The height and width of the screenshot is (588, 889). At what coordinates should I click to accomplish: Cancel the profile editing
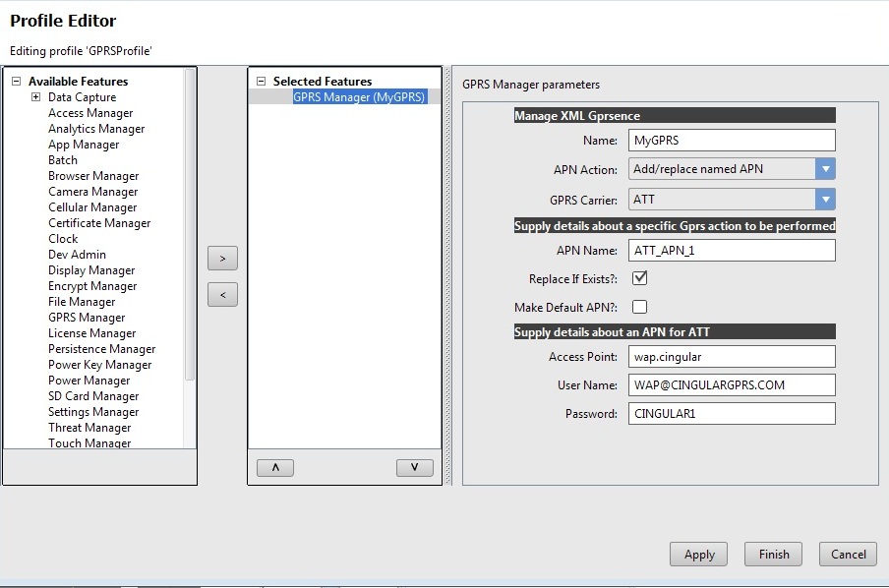click(x=848, y=554)
